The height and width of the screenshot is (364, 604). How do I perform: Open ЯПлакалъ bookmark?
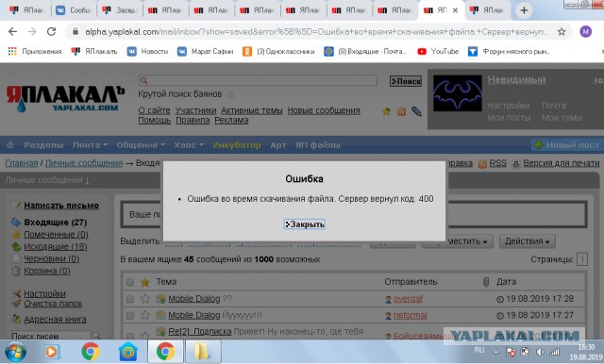pyautogui.click(x=94, y=51)
